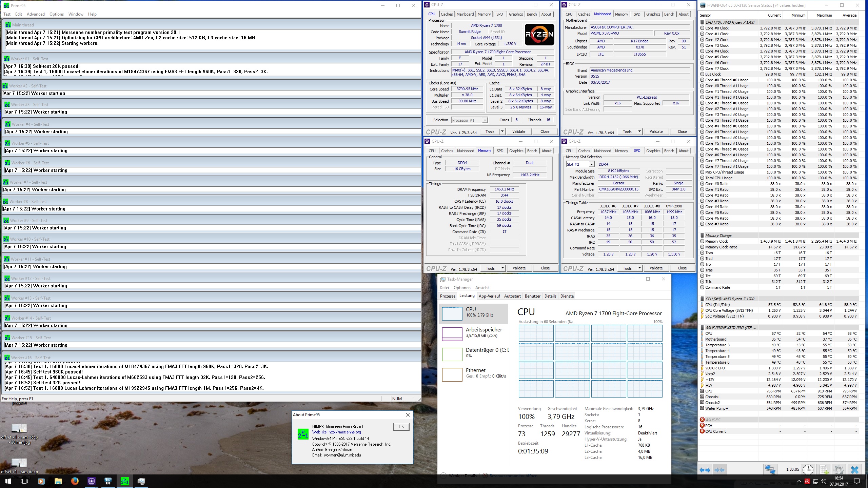Switch to Prozesse tab in Task-Manager
Image resolution: width=868 pixels, height=488 pixels.
click(448, 296)
